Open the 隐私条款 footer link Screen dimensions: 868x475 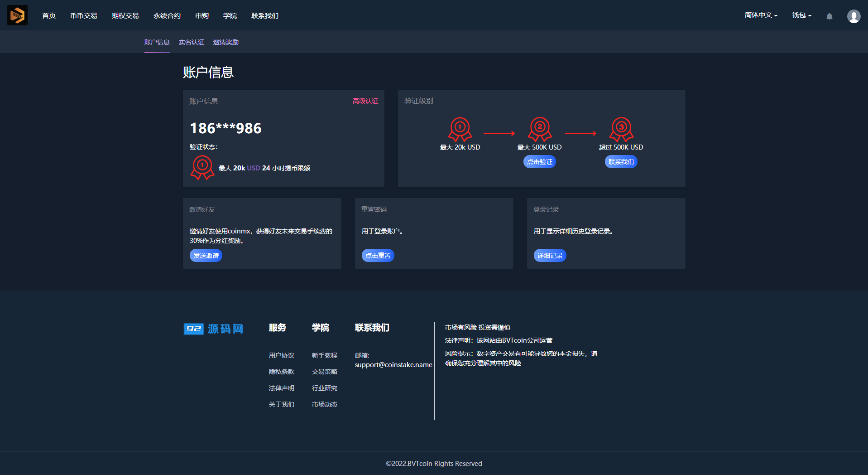coord(282,372)
